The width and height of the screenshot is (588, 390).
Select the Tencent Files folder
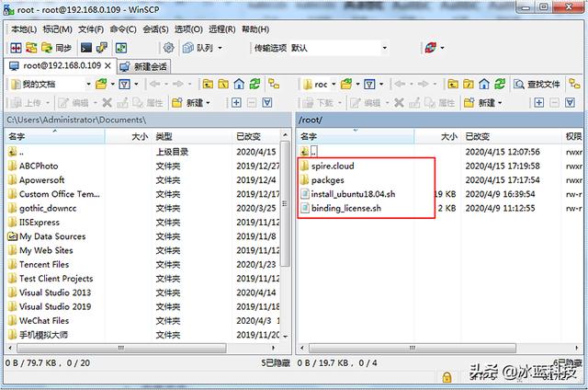[44, 265]
